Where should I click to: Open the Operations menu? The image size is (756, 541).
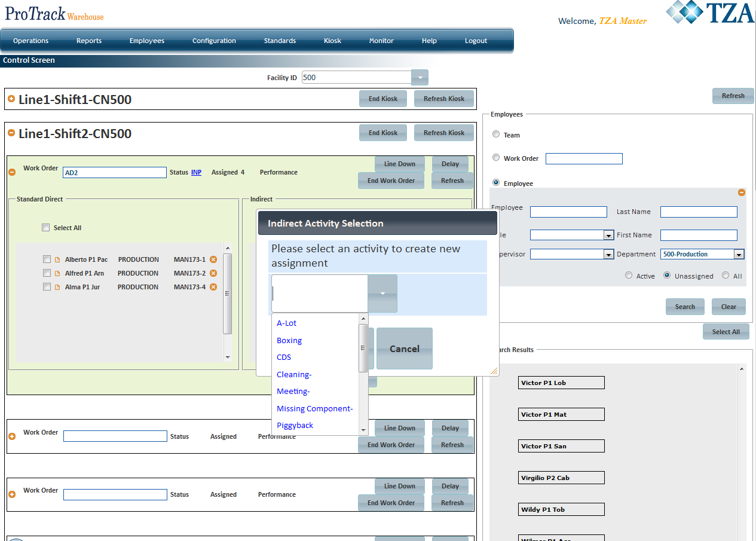[x=31, y=41]
